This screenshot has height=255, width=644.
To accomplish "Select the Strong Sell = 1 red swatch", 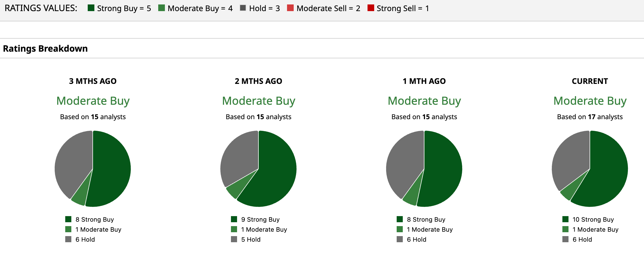I will pyautogui.click(x=371, y=8).
